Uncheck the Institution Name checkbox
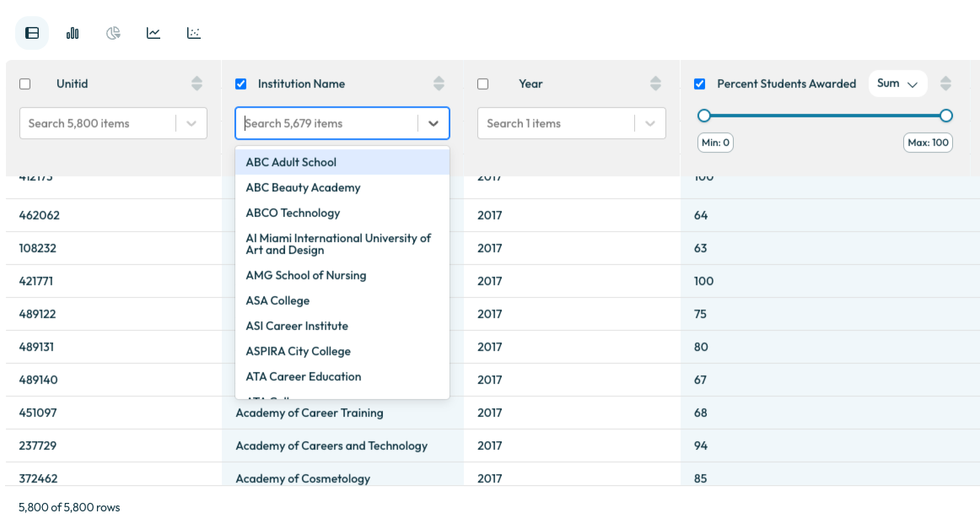 click(241, 84)
